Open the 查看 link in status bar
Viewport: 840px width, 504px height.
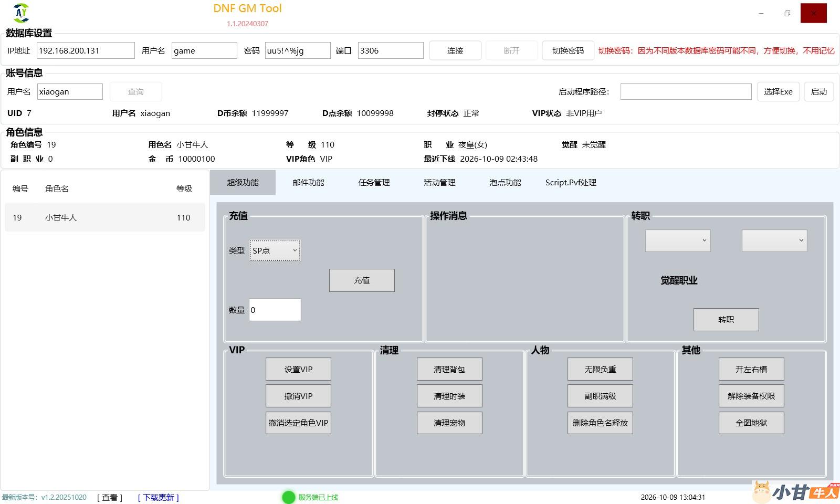point(110,497)
